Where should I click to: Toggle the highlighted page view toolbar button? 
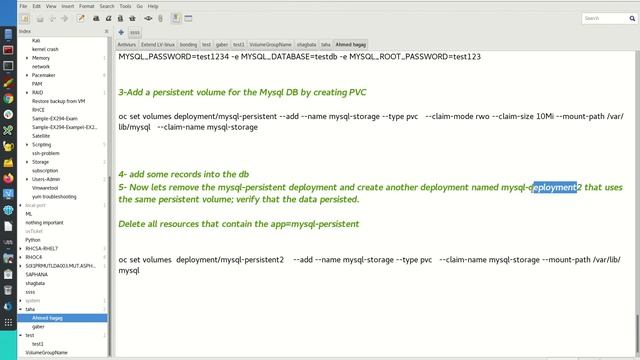176,18
